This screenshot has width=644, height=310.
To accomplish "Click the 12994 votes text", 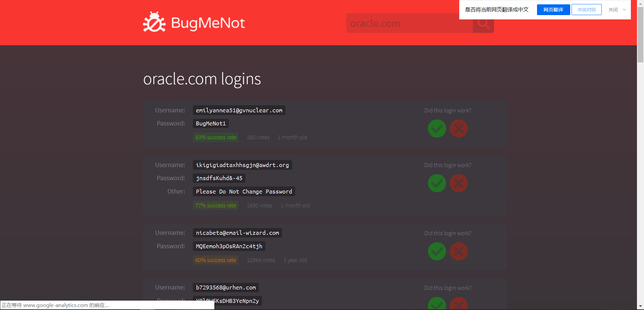I will pyautogui.click(x=261, y=260).
